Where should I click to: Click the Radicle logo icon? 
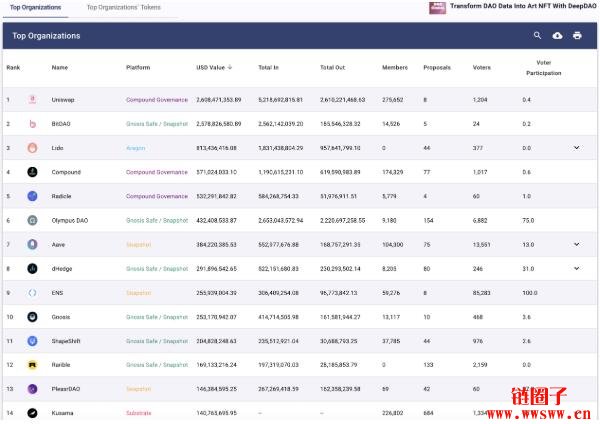pyautogui.click(x=33, y=196)
